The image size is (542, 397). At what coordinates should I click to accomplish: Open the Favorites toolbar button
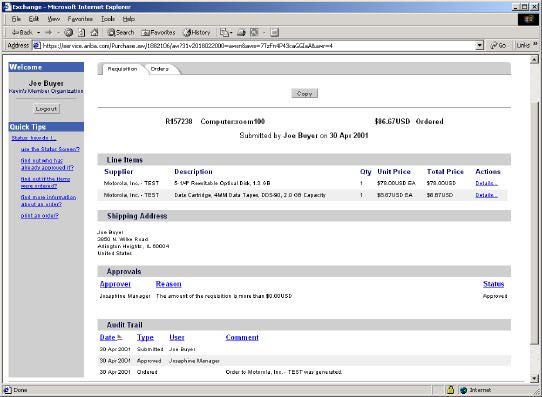coord(158,32)
